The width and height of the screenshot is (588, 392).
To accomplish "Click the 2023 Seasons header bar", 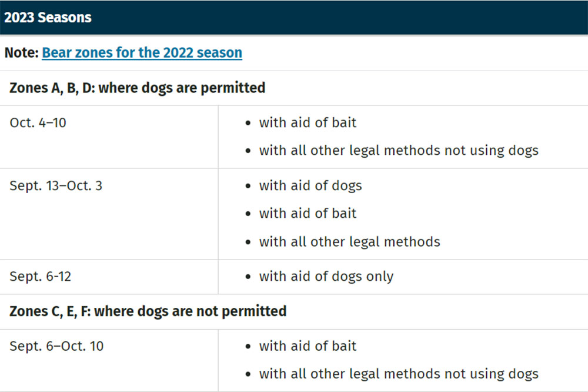I will (294, 17).
